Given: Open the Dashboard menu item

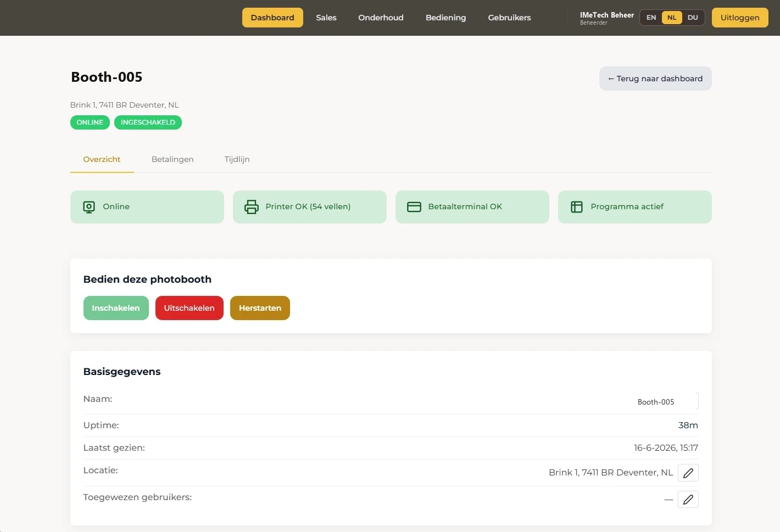Looking at the screenshot, I should [272, 18].
